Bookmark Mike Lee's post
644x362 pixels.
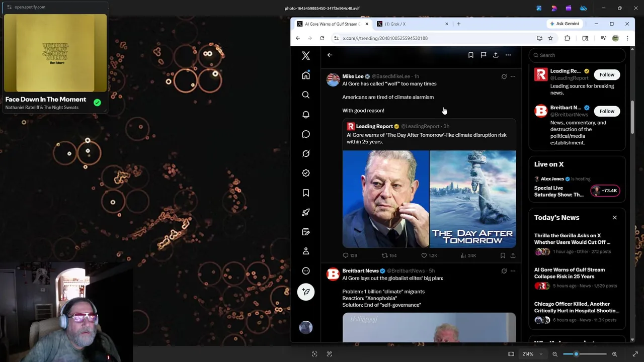coord(503,255)
